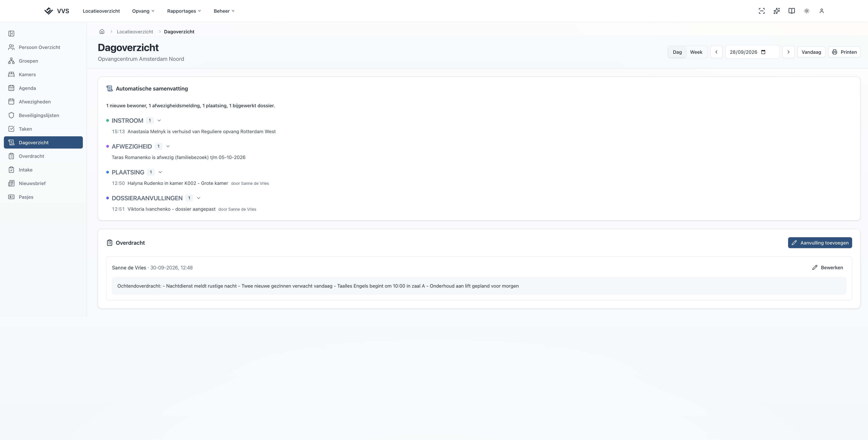
Task: Open the user profile icon
Action: tap(821, 11)
